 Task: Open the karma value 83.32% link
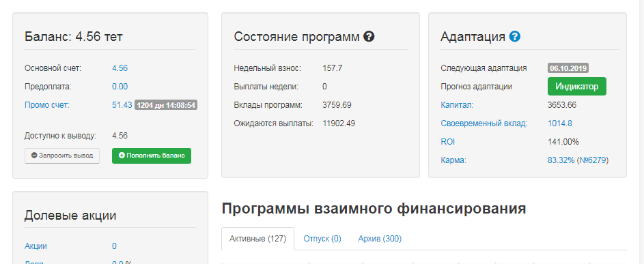561,160
